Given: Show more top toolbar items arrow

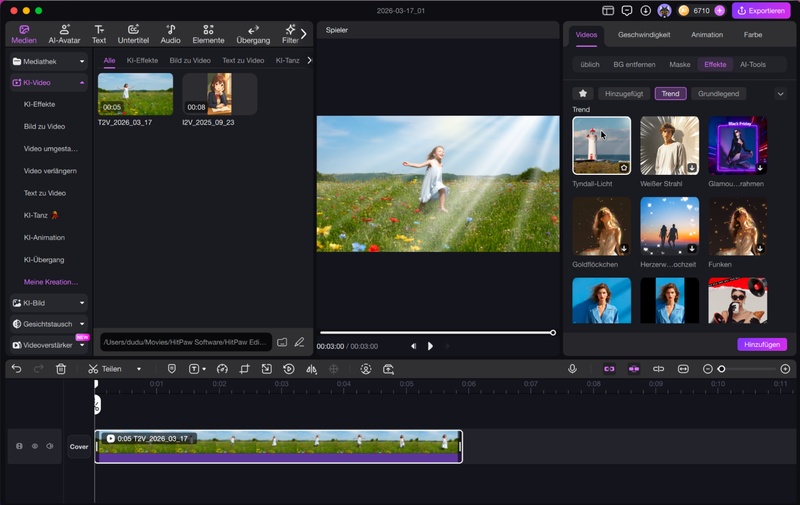Looking at the screenshot, I should tap(304, 34).
